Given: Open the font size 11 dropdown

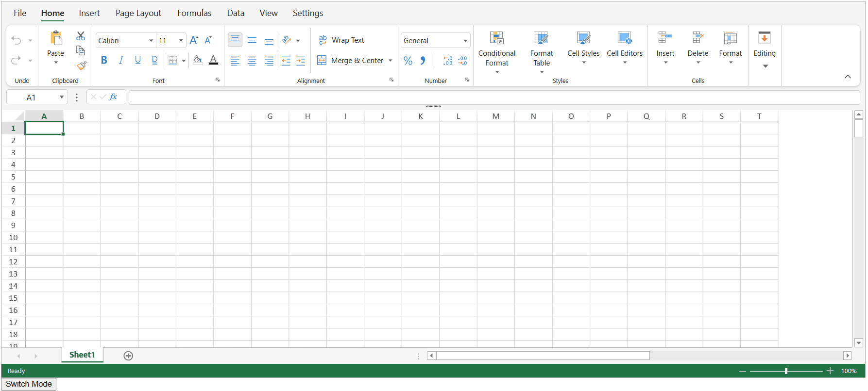Looking at the screenshot, I should coord(181,41).
